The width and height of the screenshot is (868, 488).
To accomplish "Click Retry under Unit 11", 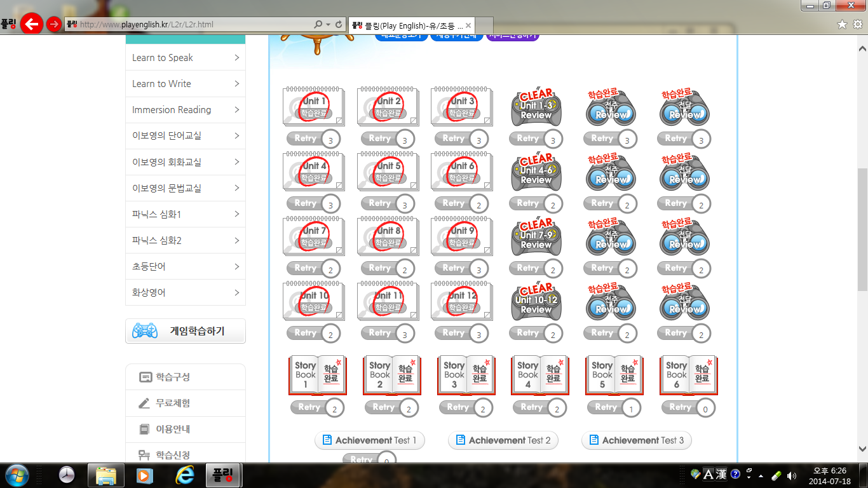I will click(x=388, y=333).
